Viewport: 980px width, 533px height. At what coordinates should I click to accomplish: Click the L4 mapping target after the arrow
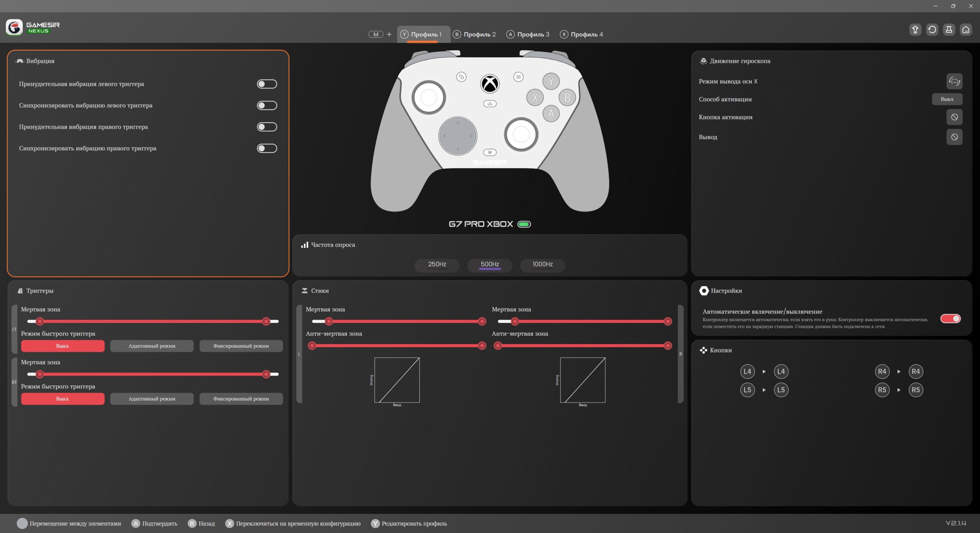point(781,371)
